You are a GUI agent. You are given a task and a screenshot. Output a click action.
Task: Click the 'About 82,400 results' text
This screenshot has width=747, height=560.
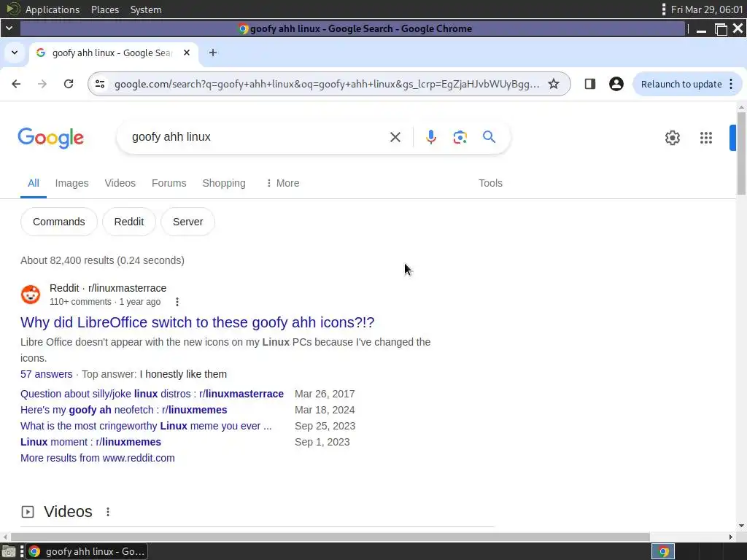click(102, 260)
